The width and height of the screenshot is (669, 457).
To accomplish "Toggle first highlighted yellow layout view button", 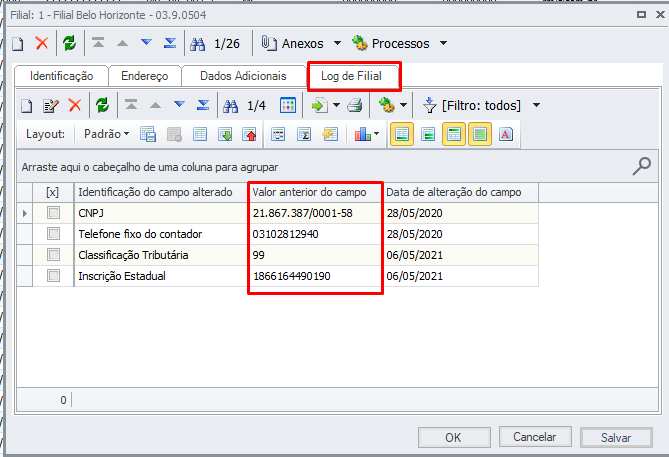I will click(x=402, y=134).
